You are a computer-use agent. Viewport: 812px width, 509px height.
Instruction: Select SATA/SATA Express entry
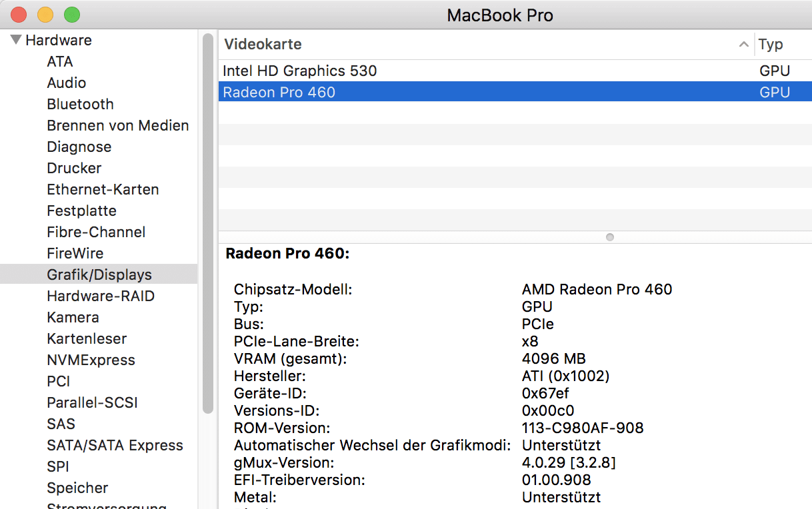115,445
